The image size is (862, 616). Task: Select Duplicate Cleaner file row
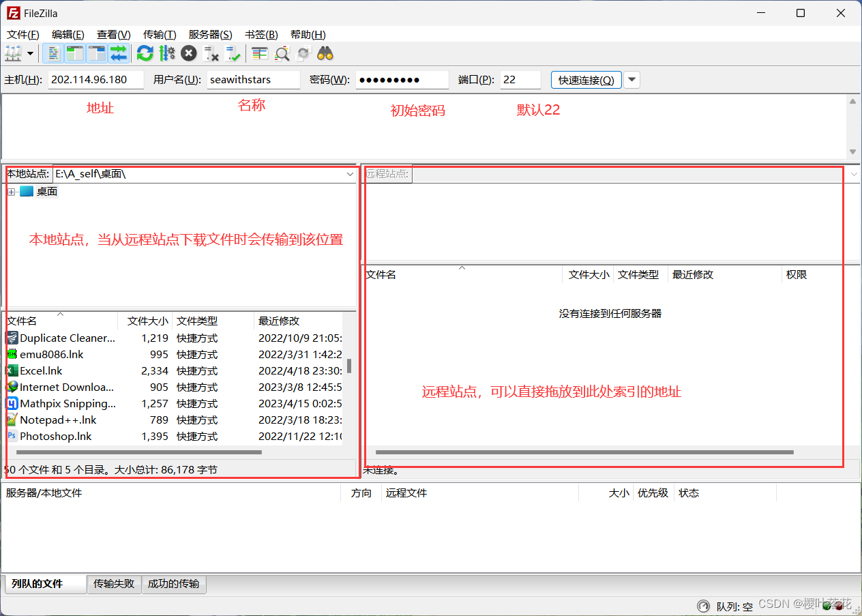(175, 338)
